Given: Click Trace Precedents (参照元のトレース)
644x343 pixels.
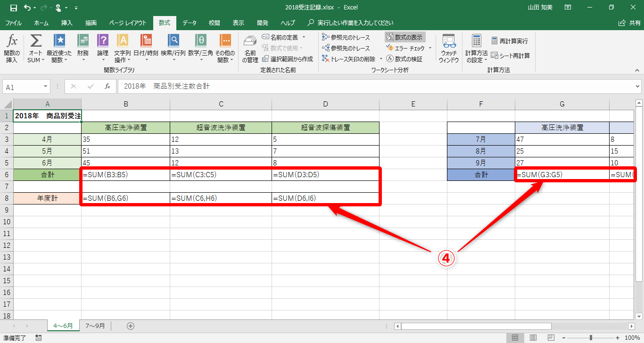Looking at the screenshot, I should tap(347, 37).
